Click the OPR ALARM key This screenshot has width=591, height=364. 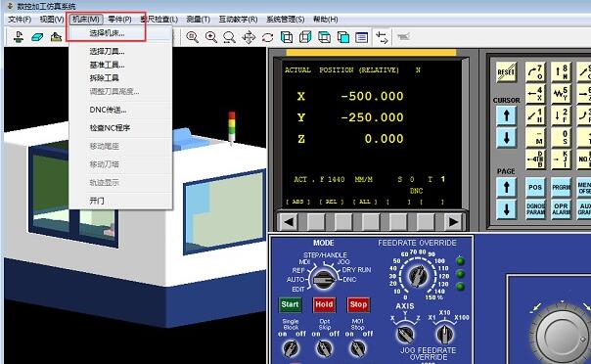coord(561,209)
